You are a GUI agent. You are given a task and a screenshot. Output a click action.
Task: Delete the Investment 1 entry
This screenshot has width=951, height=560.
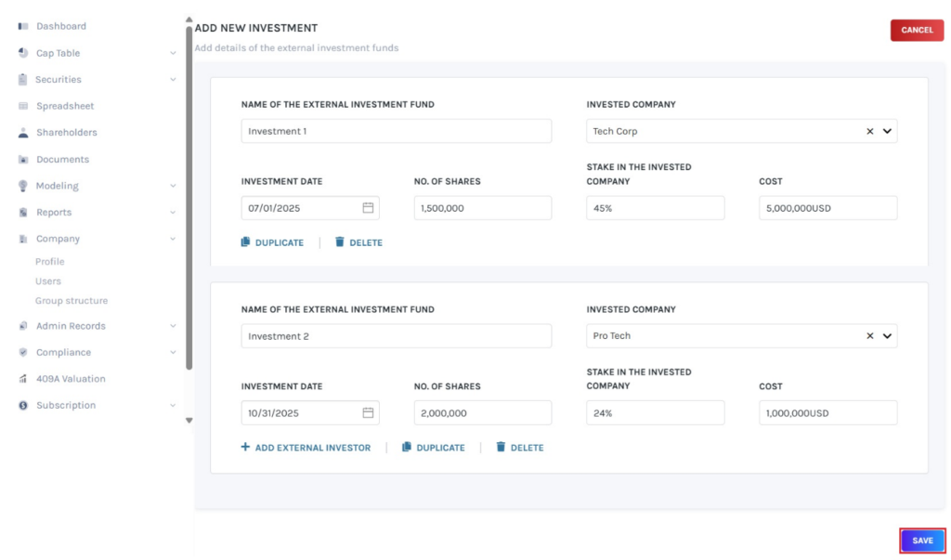(358, 242)
